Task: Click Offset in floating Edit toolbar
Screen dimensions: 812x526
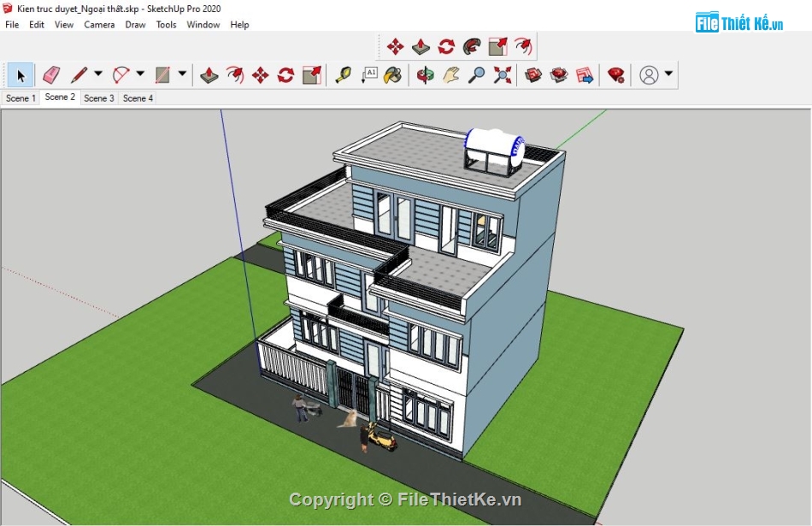Action: [523, 47]
